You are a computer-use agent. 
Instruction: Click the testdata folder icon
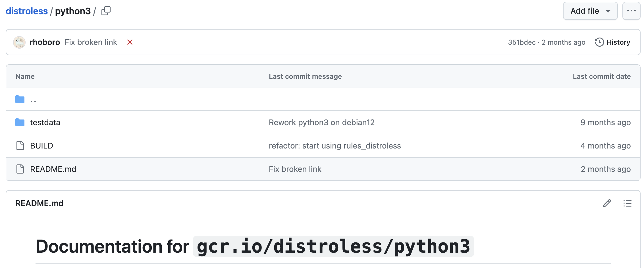pos(20,122)
